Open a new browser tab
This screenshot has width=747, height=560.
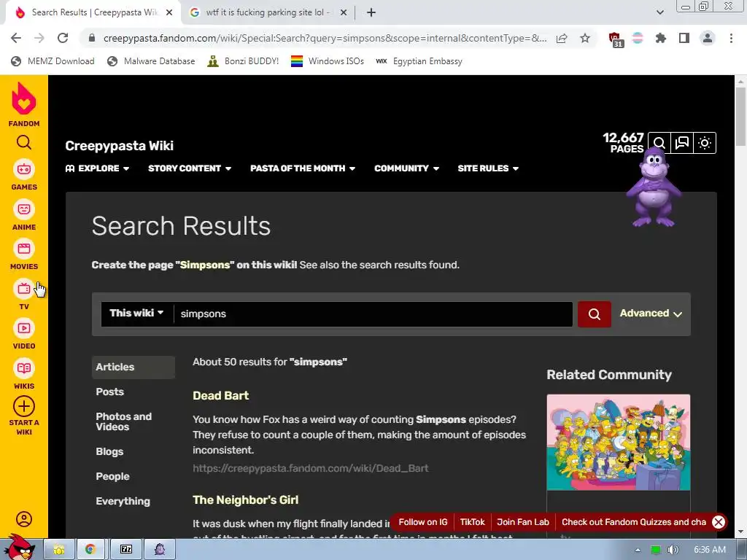click(x=371, y=12)
